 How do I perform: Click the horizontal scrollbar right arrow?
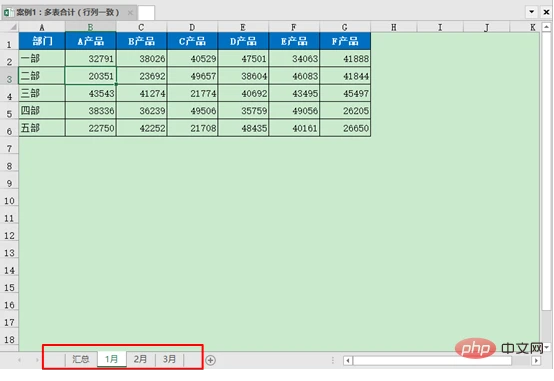click(536, 361)
